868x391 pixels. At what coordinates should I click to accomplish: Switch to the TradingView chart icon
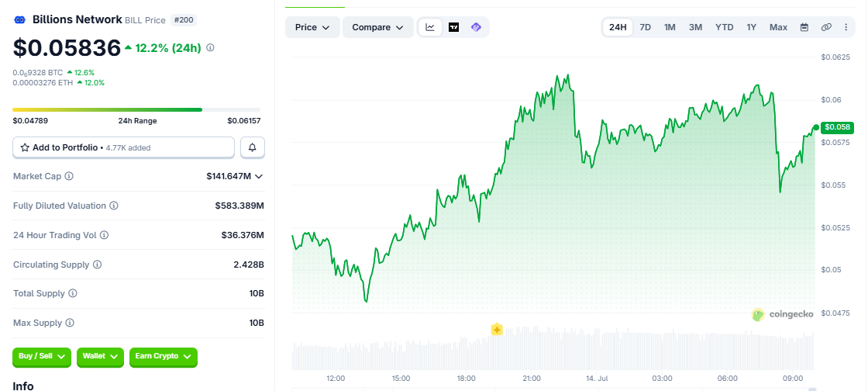point(453,27)
